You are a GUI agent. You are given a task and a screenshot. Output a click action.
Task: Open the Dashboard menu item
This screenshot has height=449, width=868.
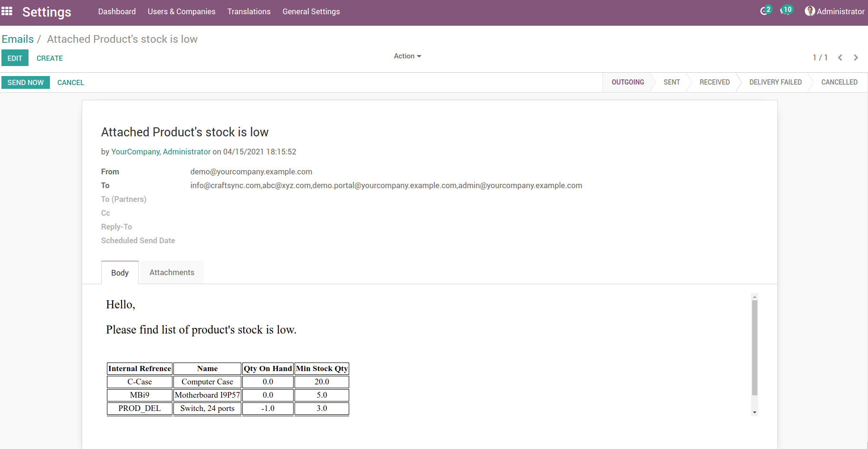[117, 11]
